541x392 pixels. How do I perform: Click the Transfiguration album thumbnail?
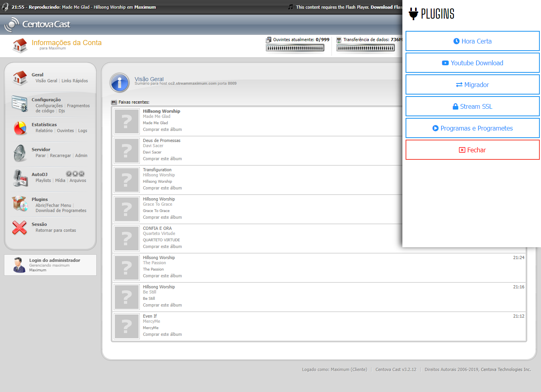point(127,180)
